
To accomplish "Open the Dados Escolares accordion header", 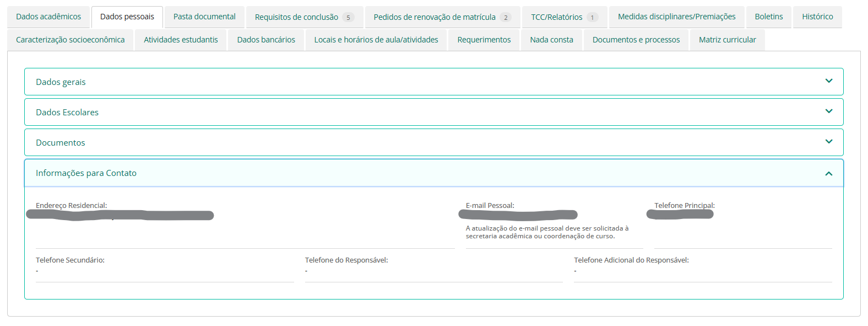I will [x=67, y=112].
